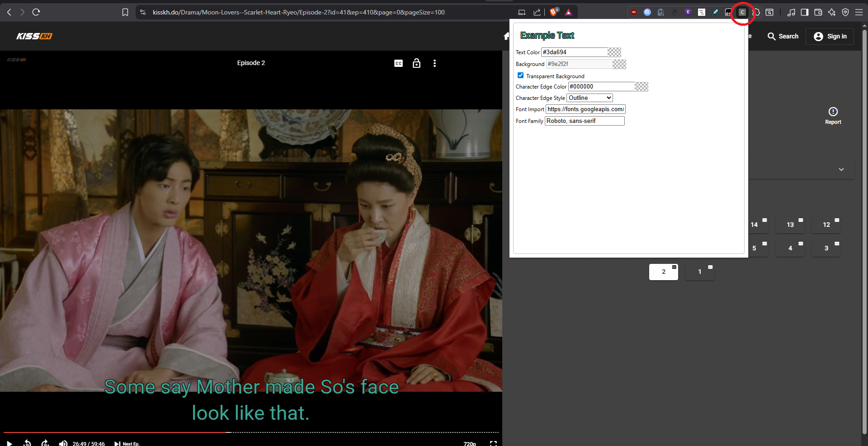Share this page via share icon

(x=537, y=12)
